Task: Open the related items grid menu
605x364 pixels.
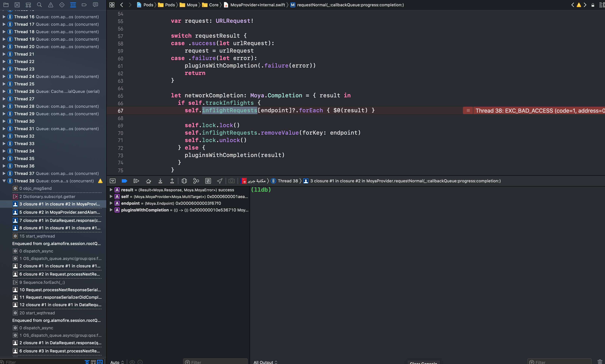Action: point(112,5)
